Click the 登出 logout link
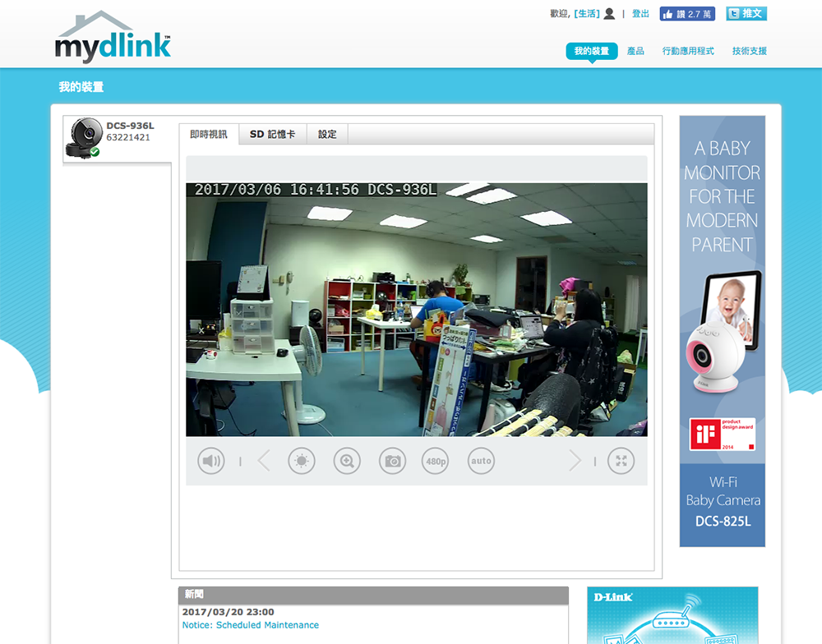This screenshot has height=644, width=822. coord(640,14)
